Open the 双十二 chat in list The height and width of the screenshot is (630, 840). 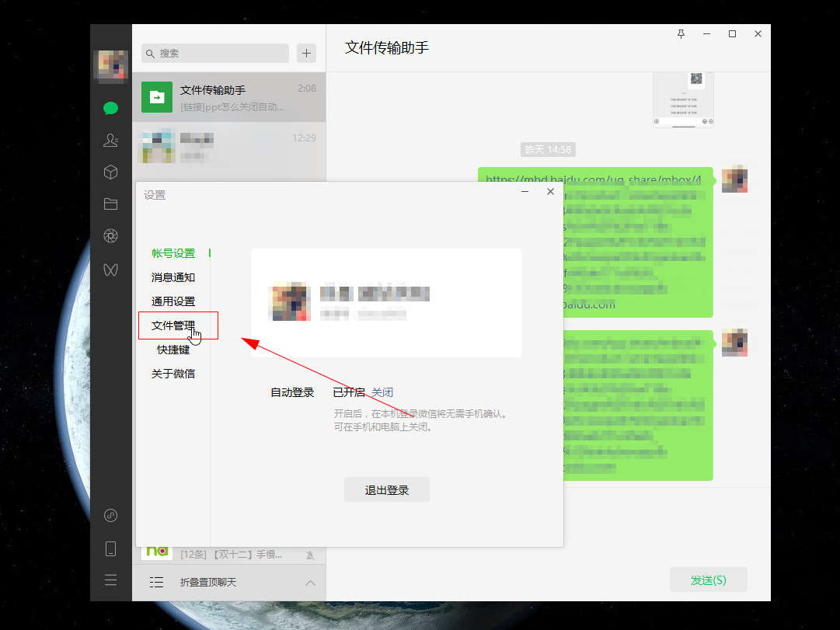tap(228, 555)
